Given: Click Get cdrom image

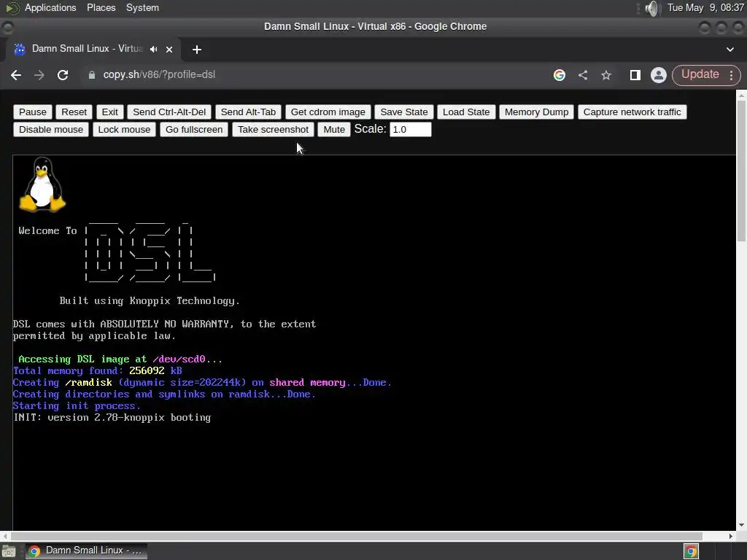Looking at the screenshot, I should coord(328,112).
